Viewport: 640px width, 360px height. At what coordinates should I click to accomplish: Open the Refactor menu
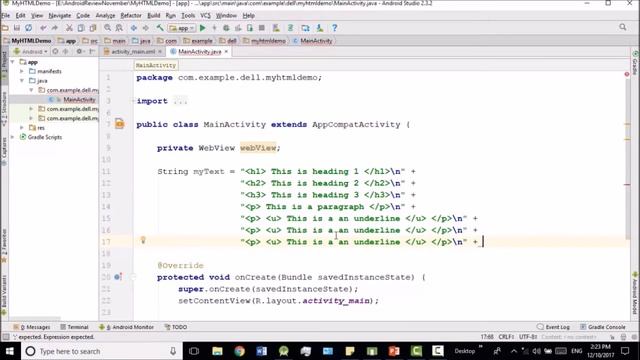(131, 16)
